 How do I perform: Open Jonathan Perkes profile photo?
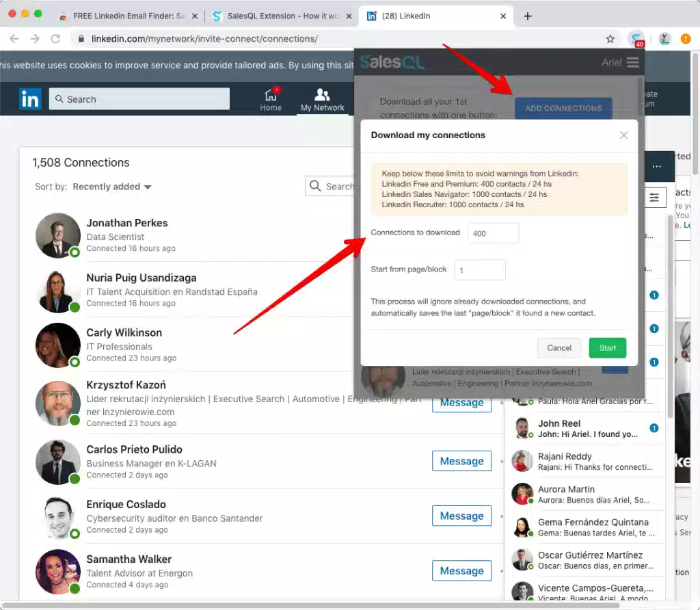(x=58, y=235)
